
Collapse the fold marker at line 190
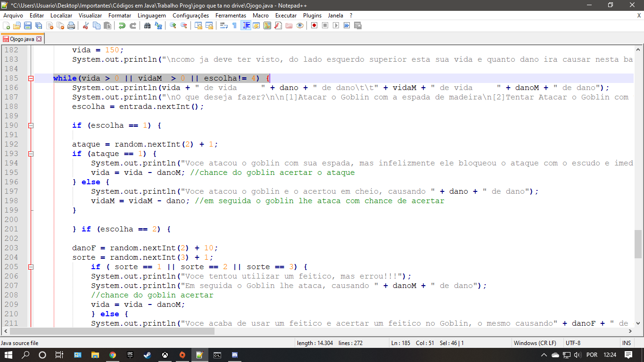(31, 125)
